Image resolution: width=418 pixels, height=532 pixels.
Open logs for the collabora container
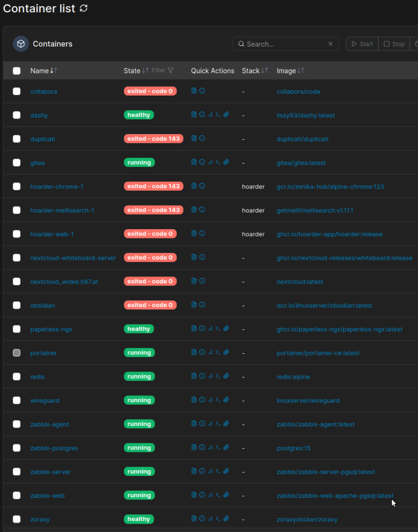click(194, 90)
